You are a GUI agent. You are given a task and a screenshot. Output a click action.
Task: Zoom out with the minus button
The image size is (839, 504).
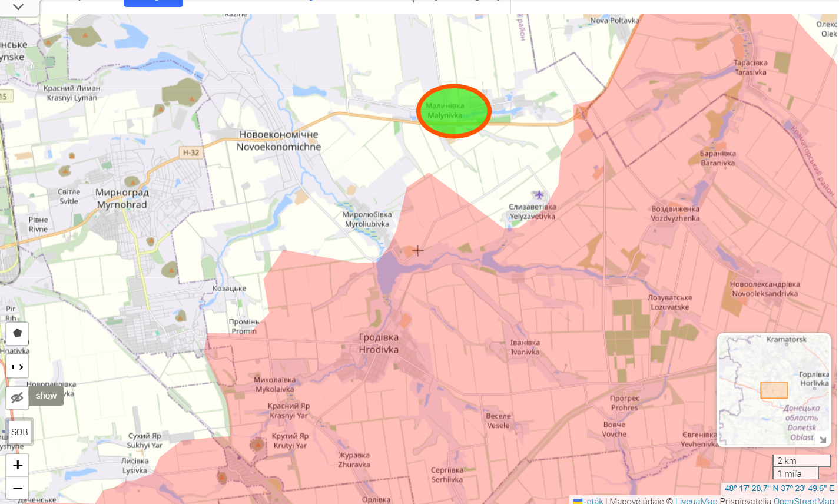(x=18, y=488)
